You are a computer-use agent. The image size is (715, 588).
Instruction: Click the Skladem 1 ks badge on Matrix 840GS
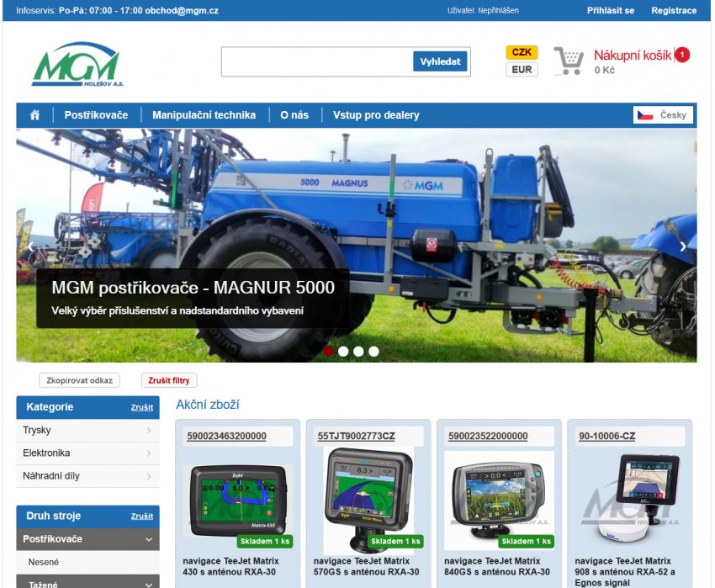pyautogui.click(x=527, y=541)
